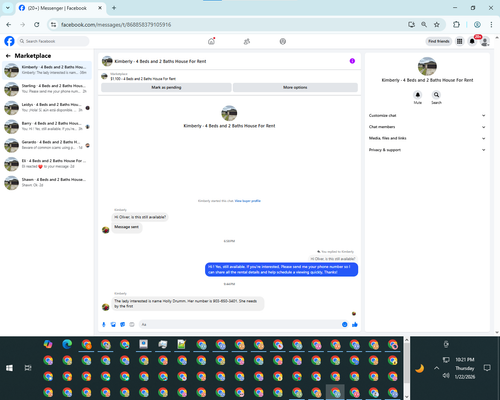Click the $1,100 listing link under Marketplace

pyautogui.click(x=143, y=79)
